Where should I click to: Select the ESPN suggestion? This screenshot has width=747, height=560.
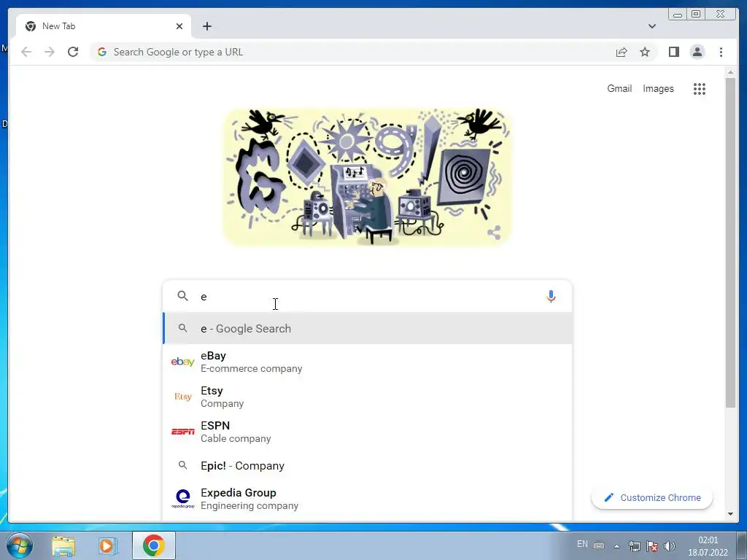click(368, 432)
